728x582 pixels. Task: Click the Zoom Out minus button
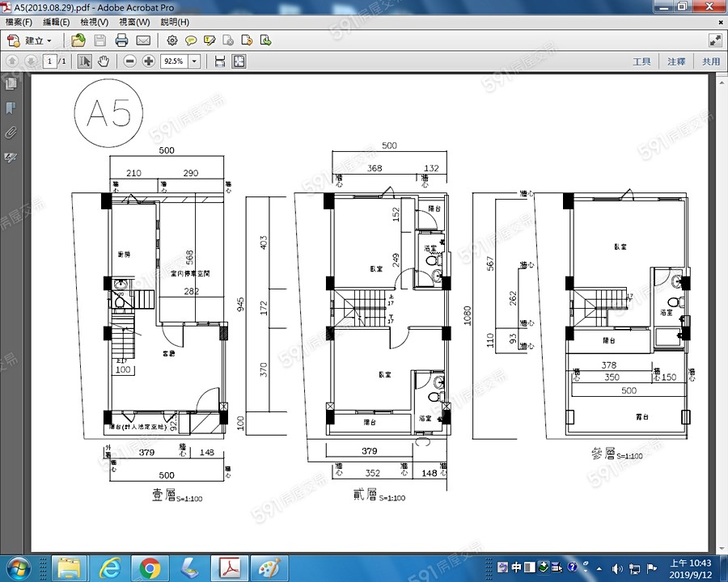pyautogui.click(x=130, y=61)
